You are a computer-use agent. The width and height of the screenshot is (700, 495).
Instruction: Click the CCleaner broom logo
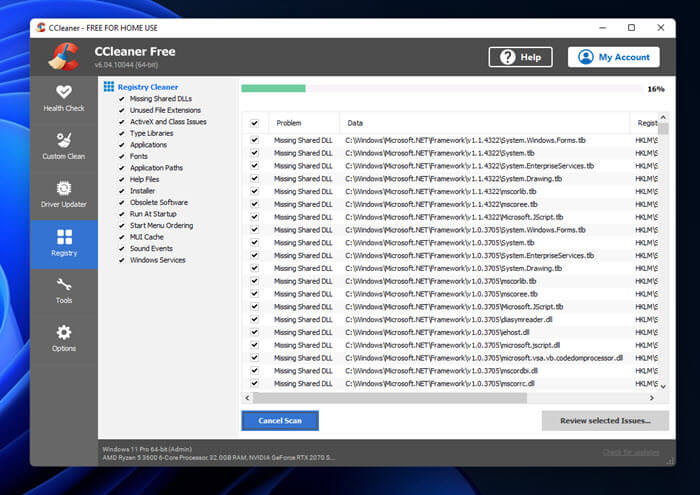[x=64, y=57]
